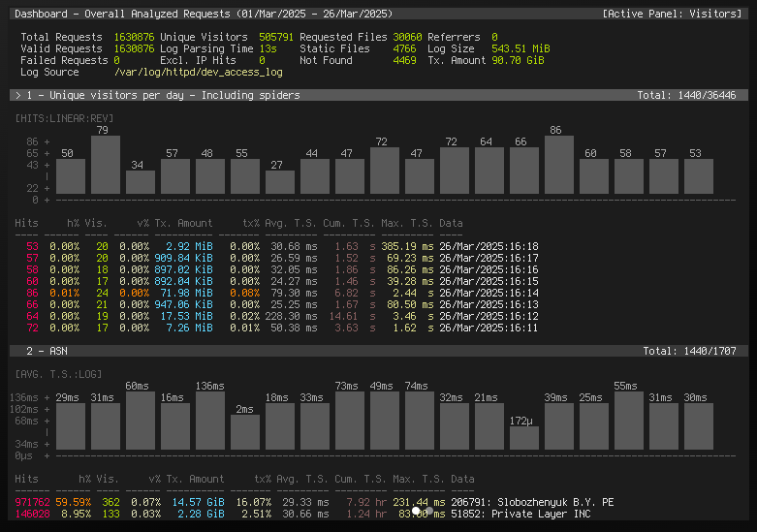Select the ASN chart bar labeled 29ms
Image resolution: width=757 pixels, height=532 pixels.
click(x=71, y=426)
